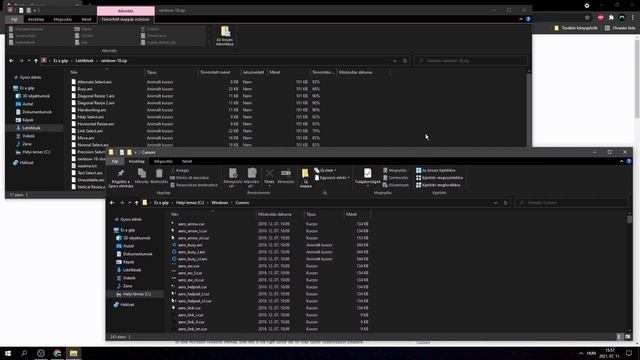Go back in the Cursors window
The image size is (640, 360).
tap(112, 203)
